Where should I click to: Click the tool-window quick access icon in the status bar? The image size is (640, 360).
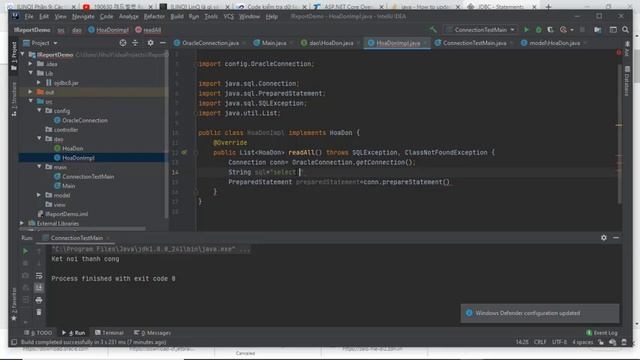14,342
